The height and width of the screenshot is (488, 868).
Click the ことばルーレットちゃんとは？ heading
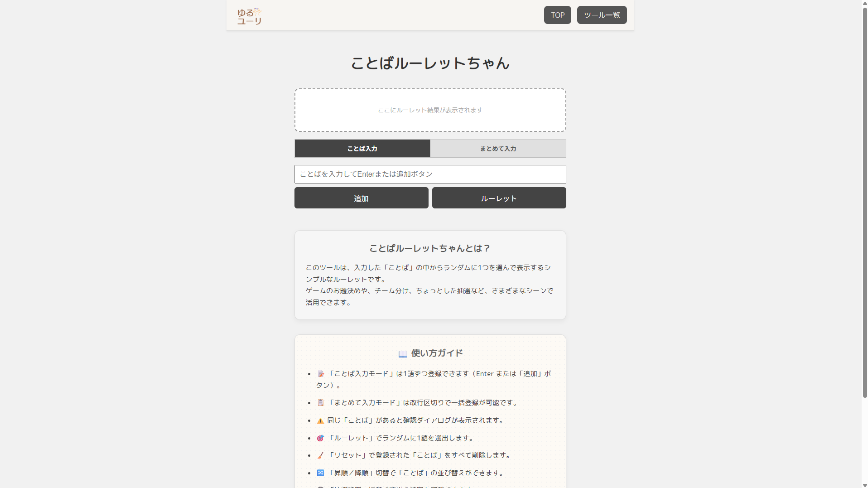(430, 248)
